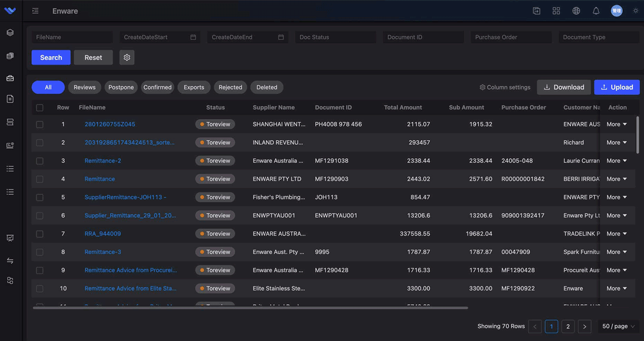Select all rows via the header checkbox
The height and width of the screenshot is (341, 644).
click(x=39, y=107)
